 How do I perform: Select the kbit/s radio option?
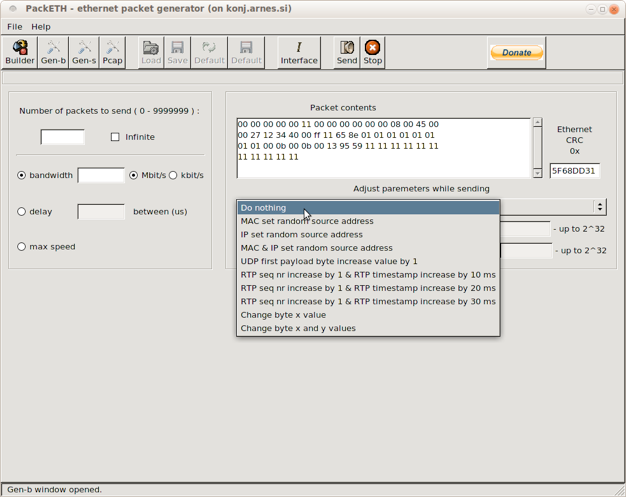[173, 175]
